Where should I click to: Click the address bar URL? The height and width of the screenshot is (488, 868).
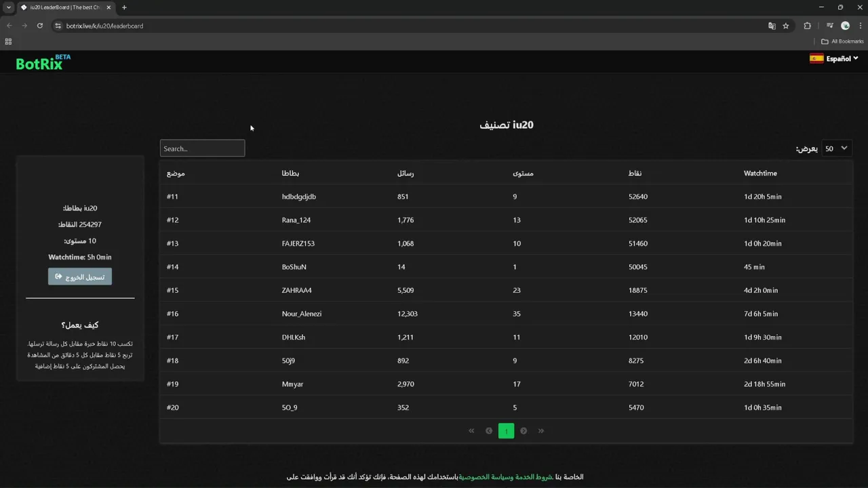point(104,26)
